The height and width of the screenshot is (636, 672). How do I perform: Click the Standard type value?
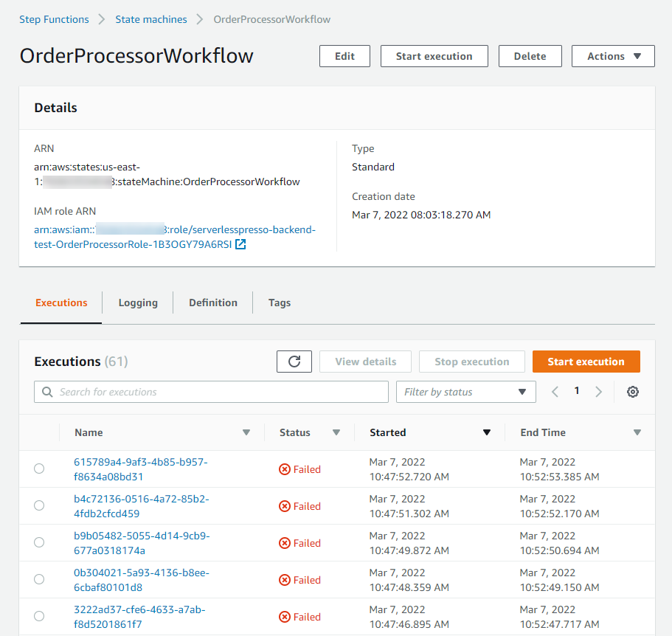[373, 167]
